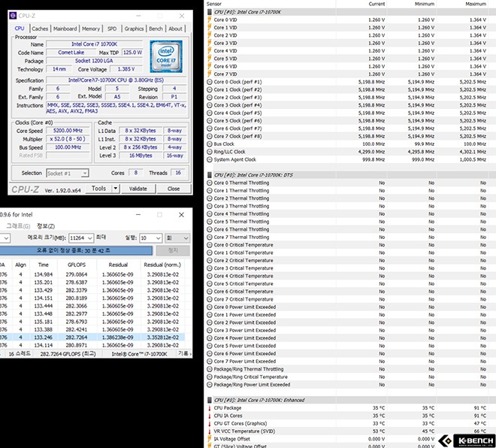
Task: Open the Graphics tab in CPU-Z
Action: coord(134,29)
